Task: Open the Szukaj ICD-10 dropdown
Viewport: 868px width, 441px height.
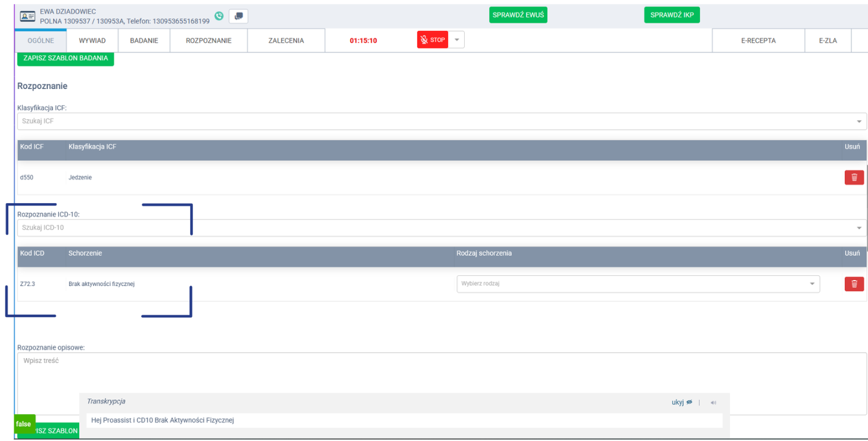Action: 858,228
